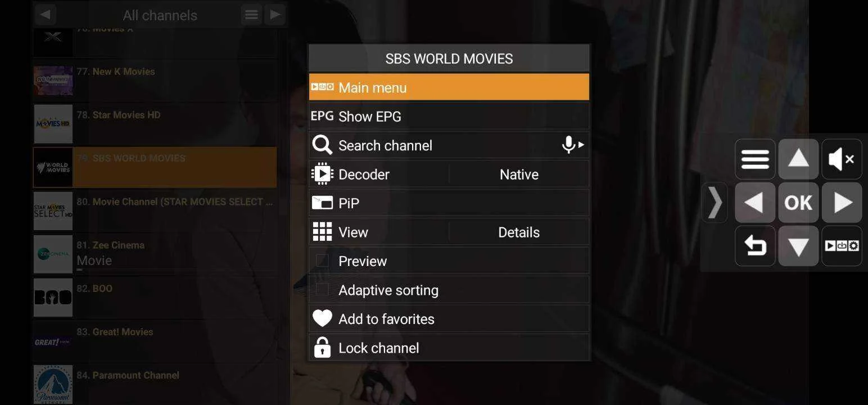Select 80. Movie Channel STAR MOVIES SELECT

155,210
